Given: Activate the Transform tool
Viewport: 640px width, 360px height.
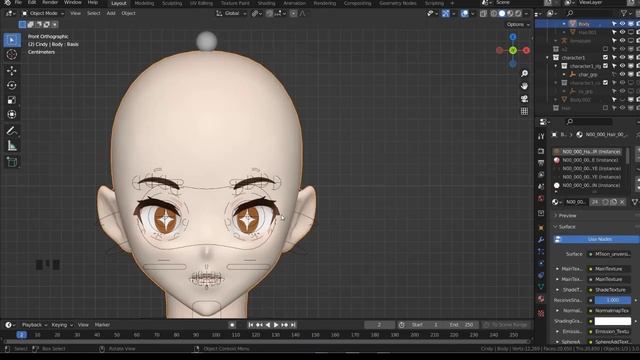Looking at the screenshot, I should [11, 114].
